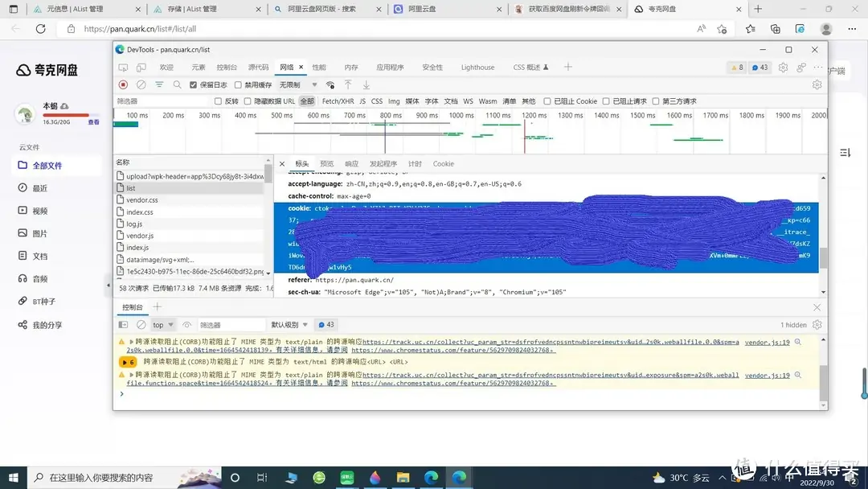Open the console settings gear
The image size is (868, 489).
(817, 324)
